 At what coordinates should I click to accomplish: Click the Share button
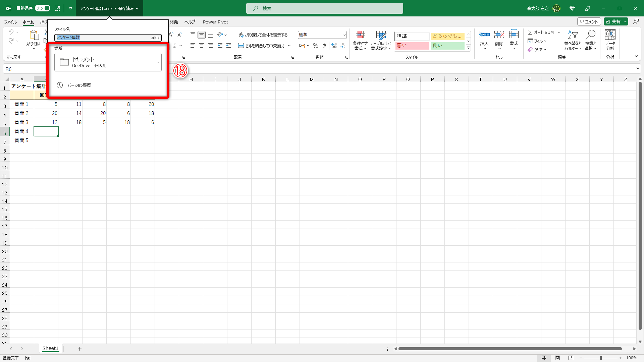tap(613, 21)
